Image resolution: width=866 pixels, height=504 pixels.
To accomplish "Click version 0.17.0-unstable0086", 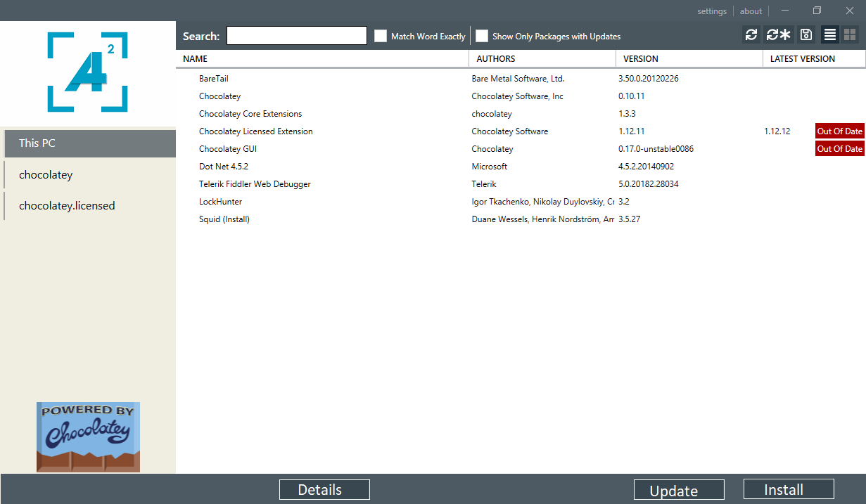I will 656,149.
